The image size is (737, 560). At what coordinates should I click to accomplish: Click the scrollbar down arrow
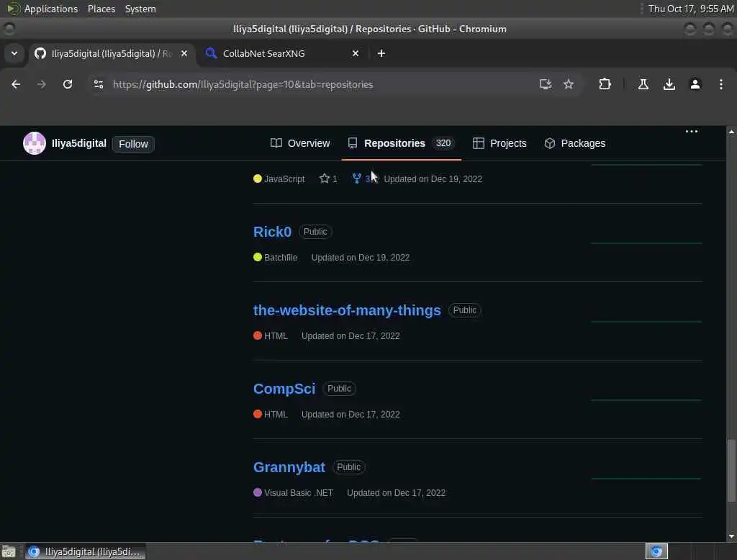[x=731, y=536]
